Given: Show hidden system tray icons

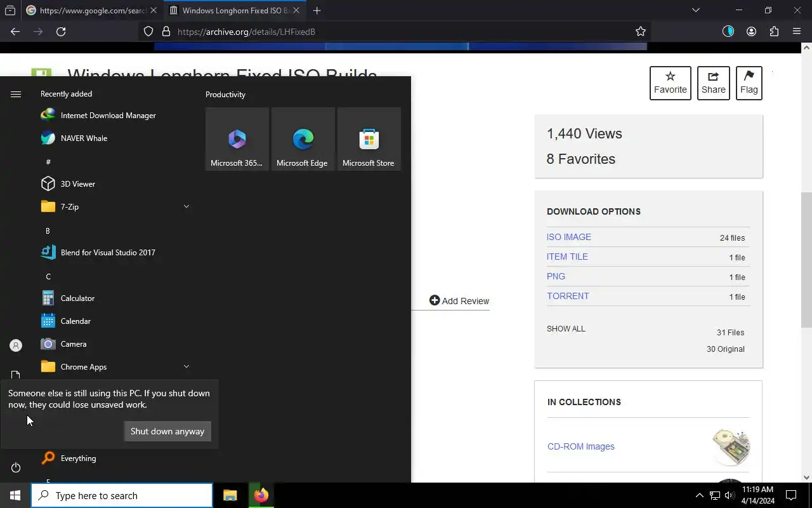Looking at the screenshot, I should click(x=699, y=495).
